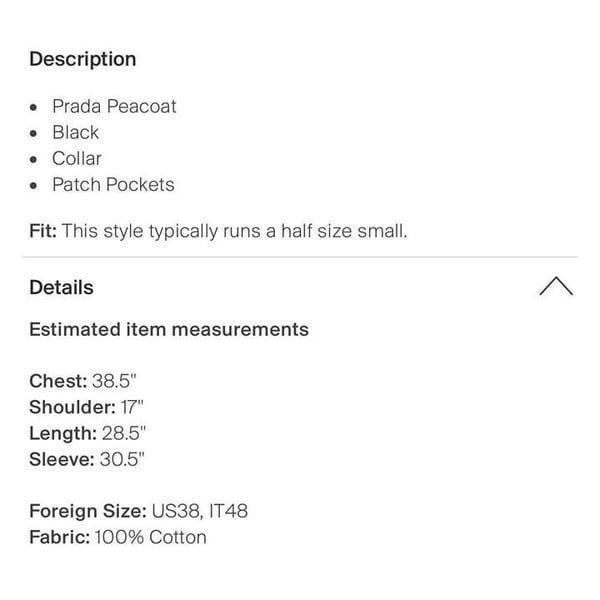Image resolution: width=600 pixels, height=600 pixels.
Task: Select the Sleeve label
Action: 62,459
